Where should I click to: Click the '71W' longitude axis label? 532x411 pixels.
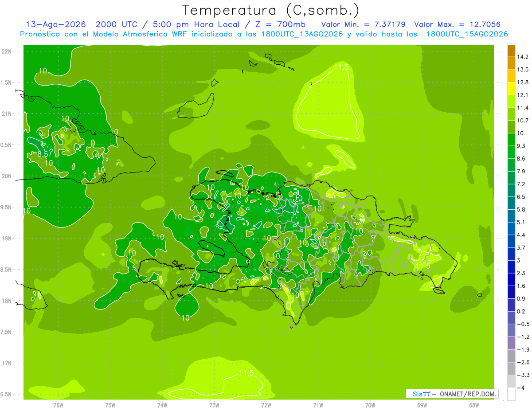(x=318, y=405)
